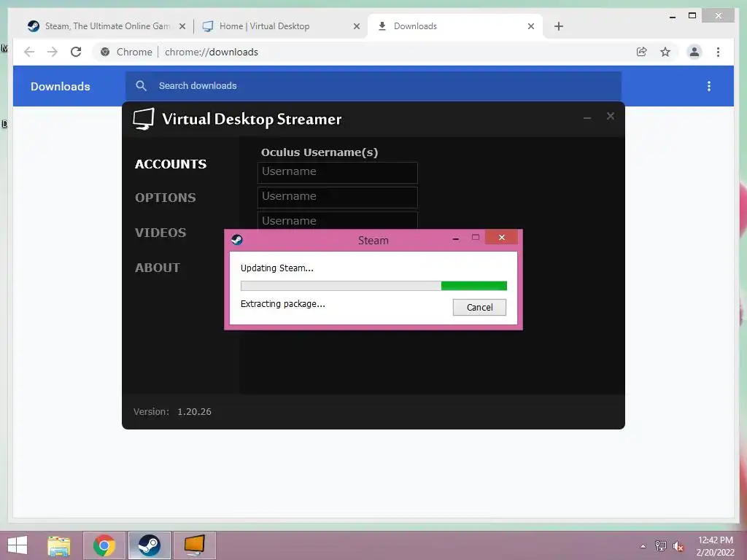Image resolution: width=747 pixels, height=560 pixels.
Task: Click the Virtual Desktop Streamer taskbar icon
Action: click(x=194, y=545)
